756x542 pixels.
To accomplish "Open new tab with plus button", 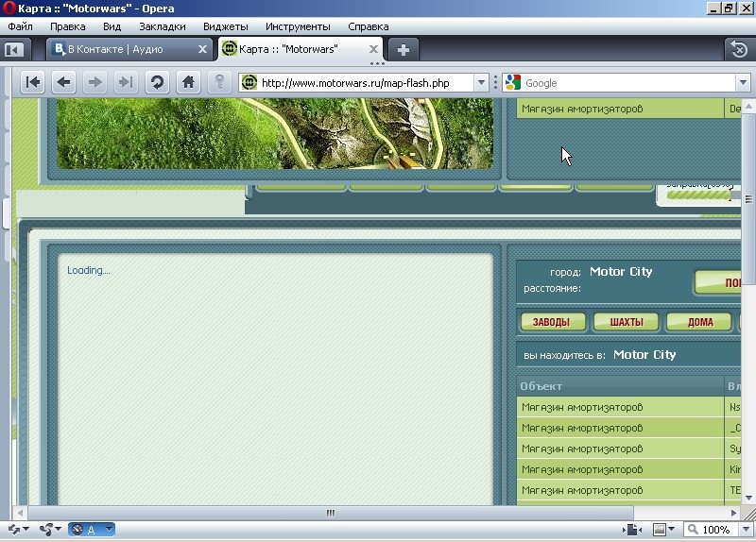I will pos(403,49).
